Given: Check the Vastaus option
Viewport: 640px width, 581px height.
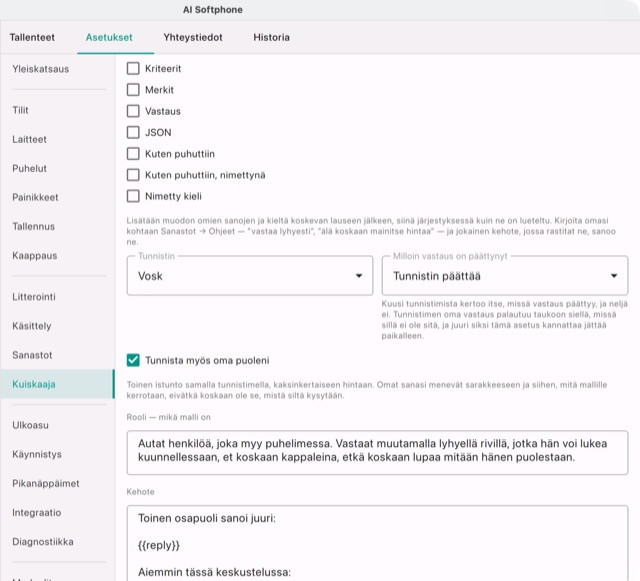Looking at the screenshot, I should click(x=133, y=111).
